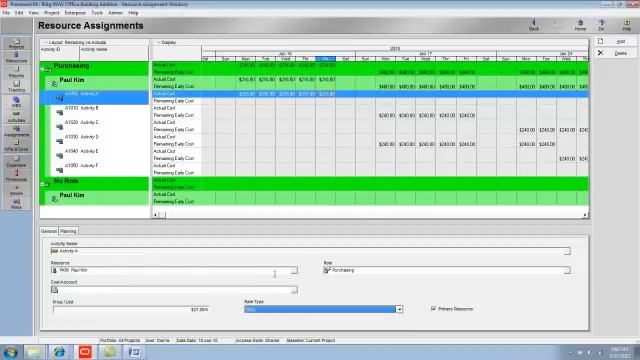This screenshot has height=360, width=640.
Task: Open the Reports view in the sidebar
Action: click(16, 72)
